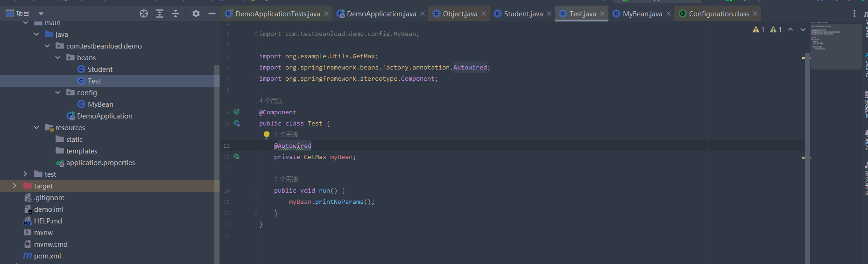Hide the project panel with minus icon
Screen dimensions: 868x264
click(x=212, y=14)
